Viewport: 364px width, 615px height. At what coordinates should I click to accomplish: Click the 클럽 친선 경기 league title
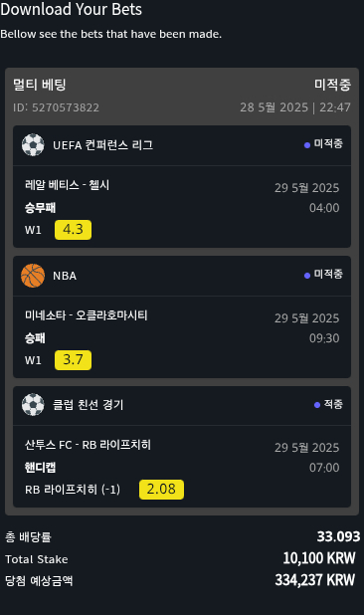click(x=89, y=405)
